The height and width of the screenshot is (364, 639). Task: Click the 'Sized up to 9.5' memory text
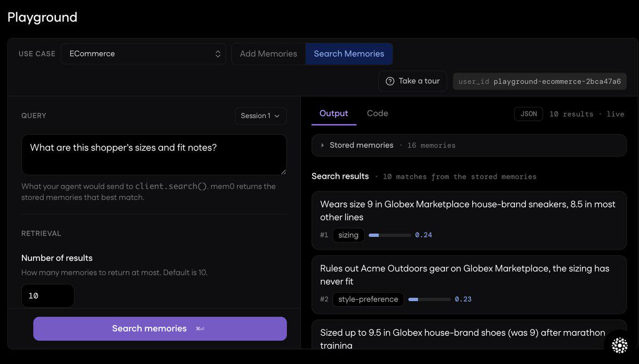(462, 339)
